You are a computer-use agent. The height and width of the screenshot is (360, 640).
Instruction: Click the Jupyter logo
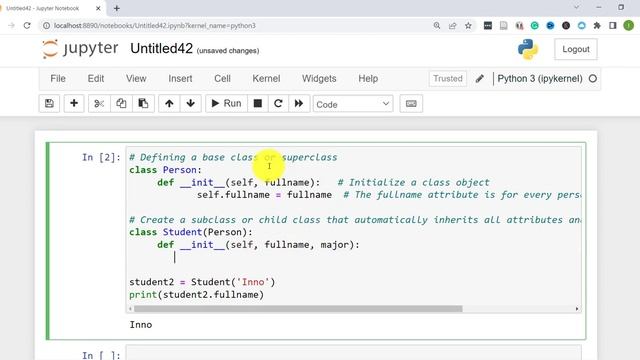[x=80, y=49]
